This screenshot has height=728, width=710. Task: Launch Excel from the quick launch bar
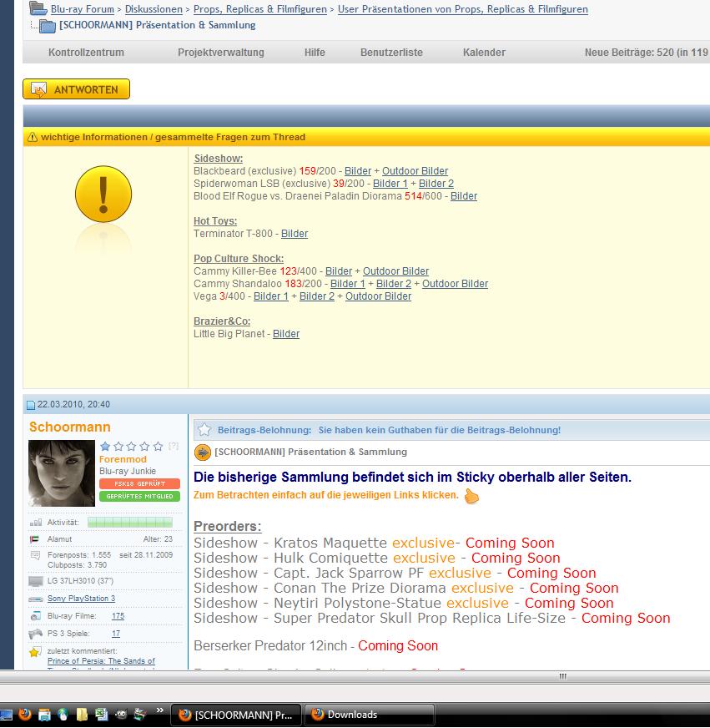pyautogui.click(x=101, y=715)
